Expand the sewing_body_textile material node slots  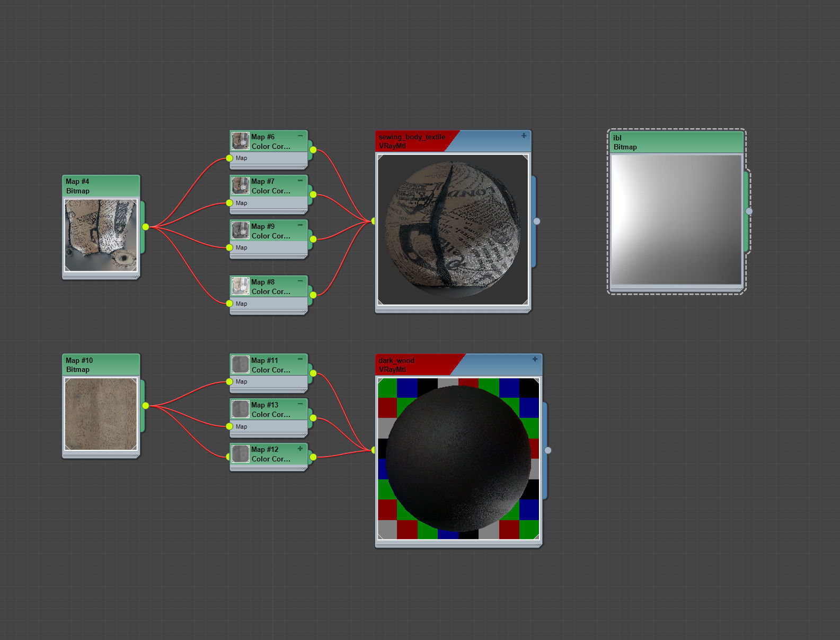coord(524,136)
